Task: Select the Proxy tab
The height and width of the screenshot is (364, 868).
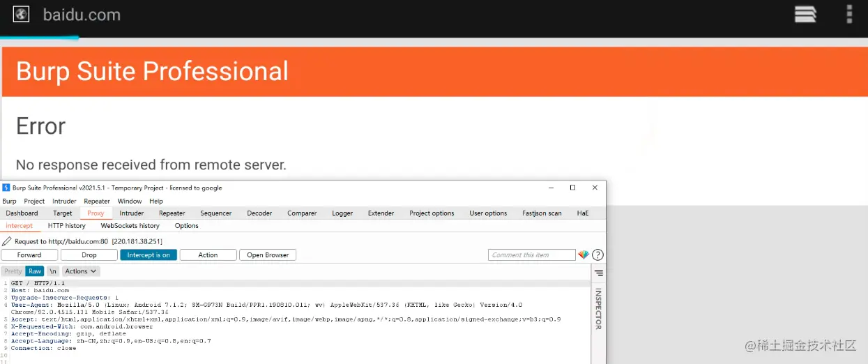Action: tap(96, 213)
